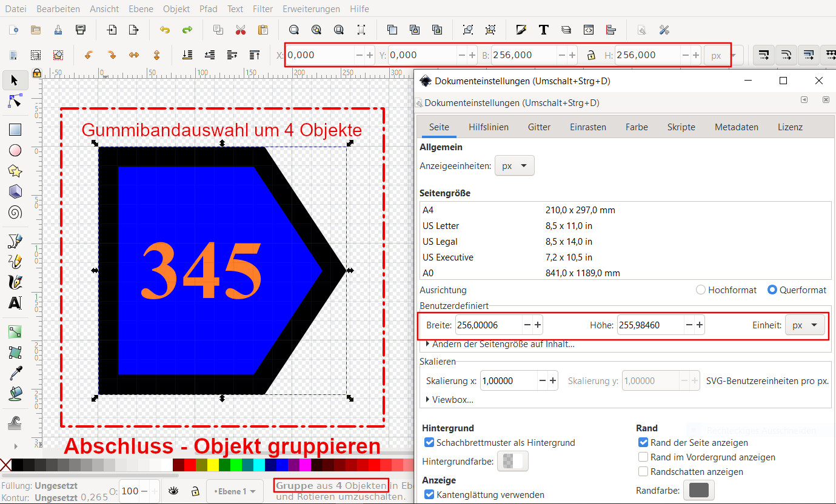836x504 pixels.
Task: Select the color picker dropper tool
Action: [x=15, y=373]
